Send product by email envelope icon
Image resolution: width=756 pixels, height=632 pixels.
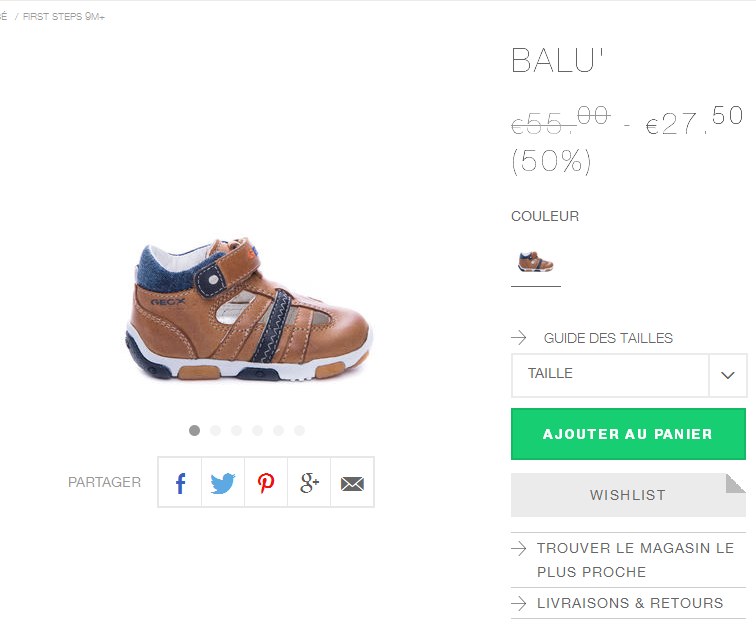[x=352, y=483]
